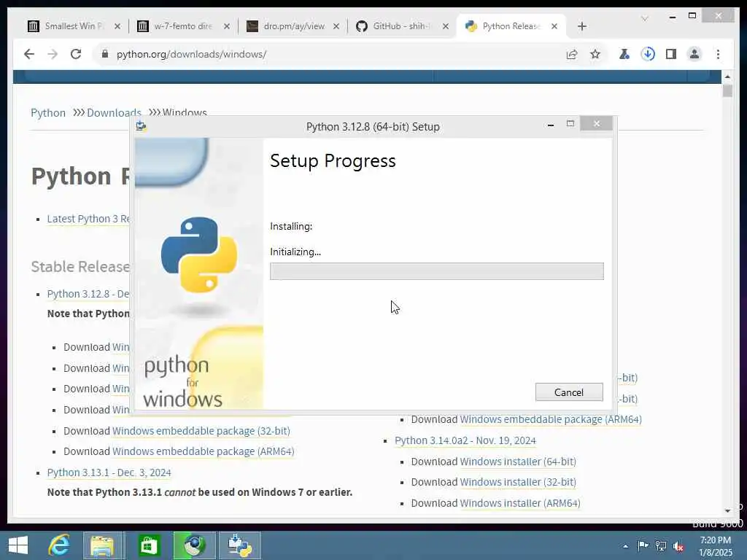Close the GitHub tab
This screenshot has height=560, width=747.
tap(446, 27)
